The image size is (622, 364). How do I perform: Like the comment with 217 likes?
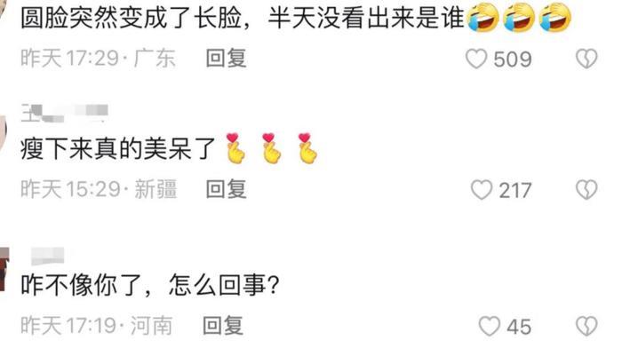(482, 190)
